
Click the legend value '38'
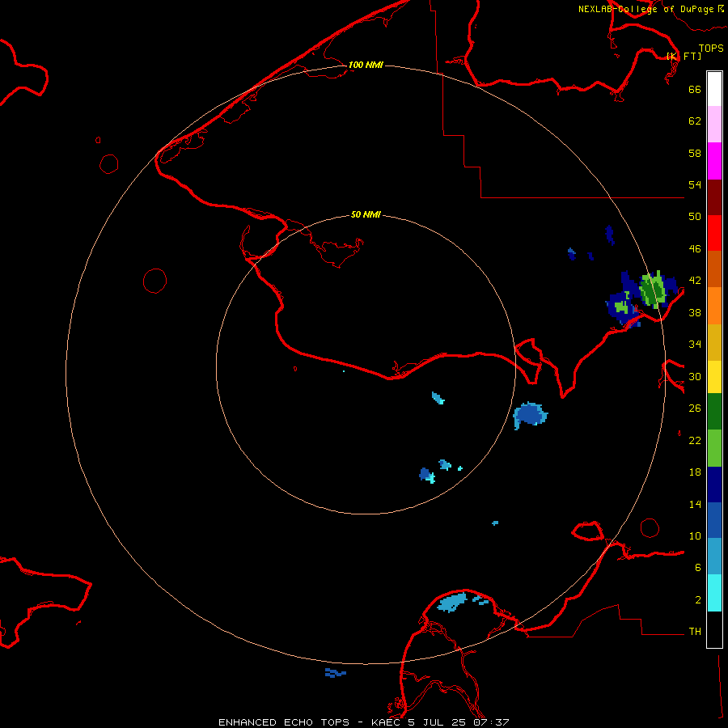point(695,312)
